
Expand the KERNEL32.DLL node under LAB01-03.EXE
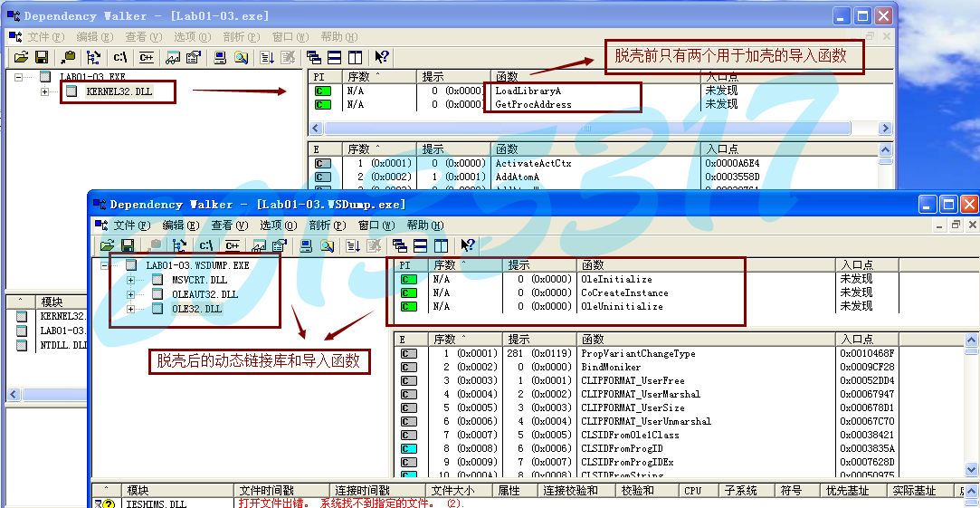pyautogui.click(x=45, y=91)
